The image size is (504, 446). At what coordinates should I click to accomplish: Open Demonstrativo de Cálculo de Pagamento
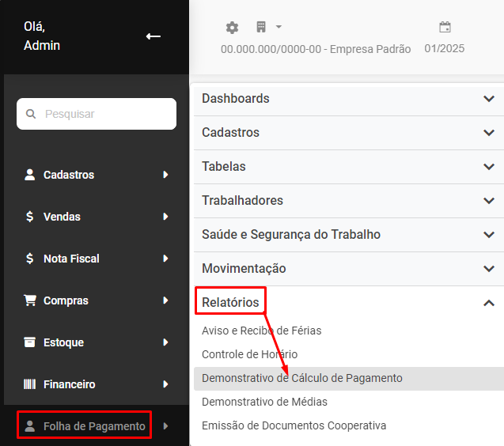302,378
